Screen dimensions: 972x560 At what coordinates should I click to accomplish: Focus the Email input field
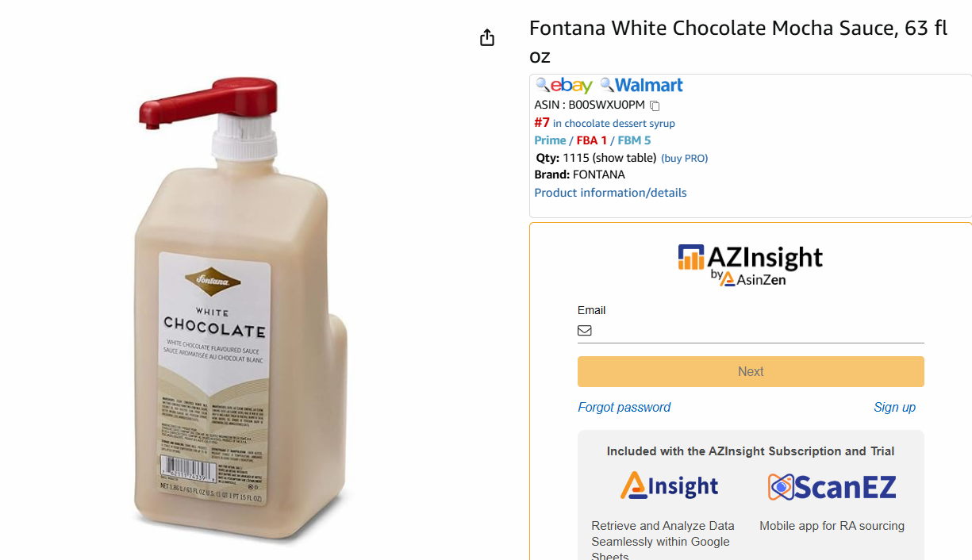pos(758,331)
